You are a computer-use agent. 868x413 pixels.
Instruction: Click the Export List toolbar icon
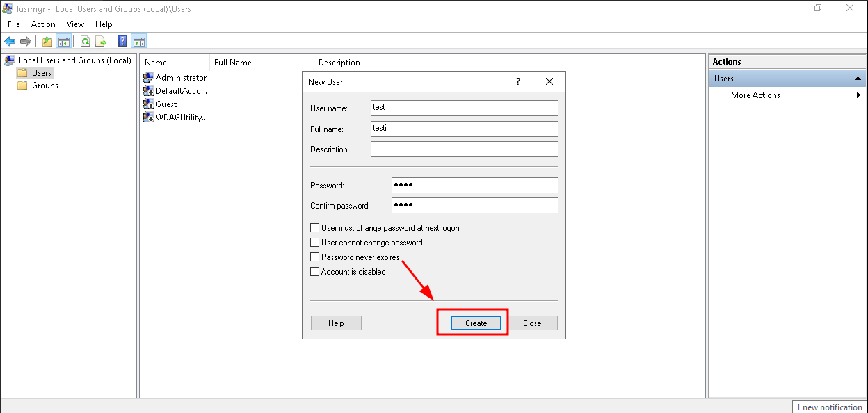pyautogui.click(x=101, y=42)
